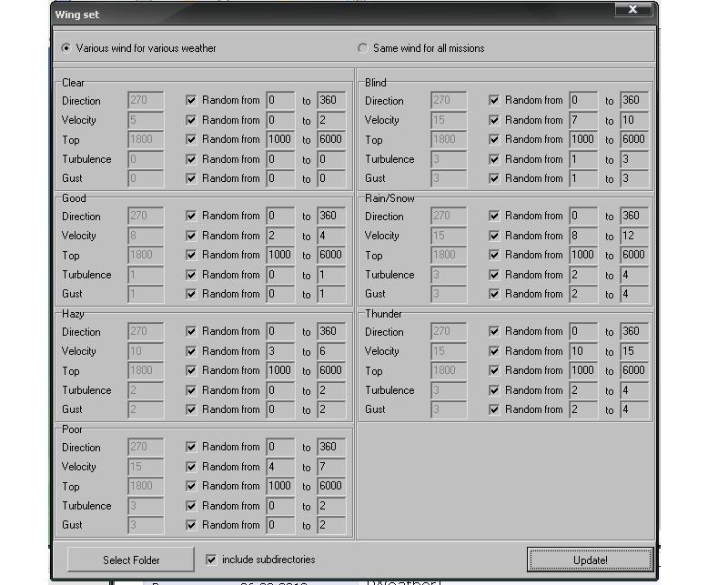Click Clear Top random-from field 1000
This screenshot has height=585, width=728.
[x=280, y=139]
